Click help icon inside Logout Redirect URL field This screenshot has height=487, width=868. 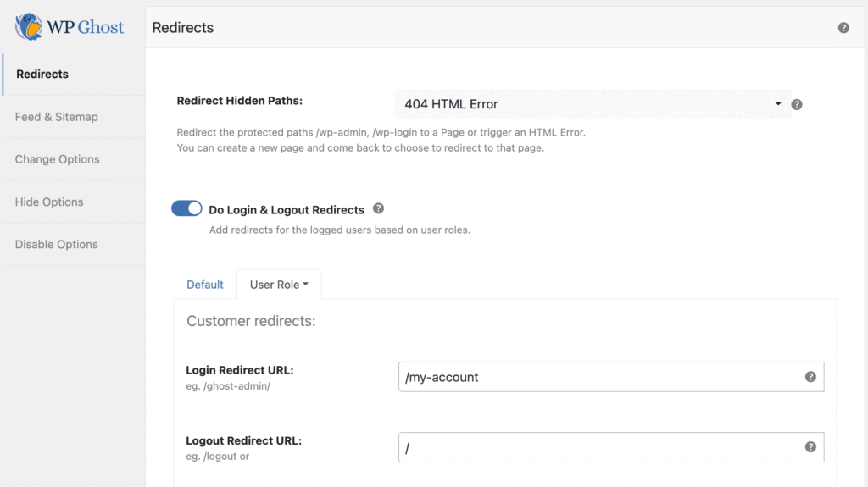tap(810, 447)
